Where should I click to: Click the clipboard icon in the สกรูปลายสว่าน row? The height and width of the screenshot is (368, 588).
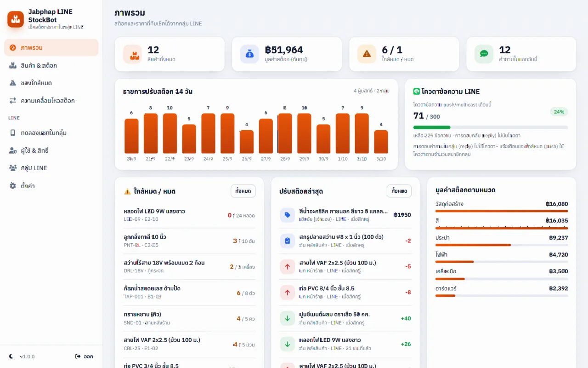coord(288,241)
